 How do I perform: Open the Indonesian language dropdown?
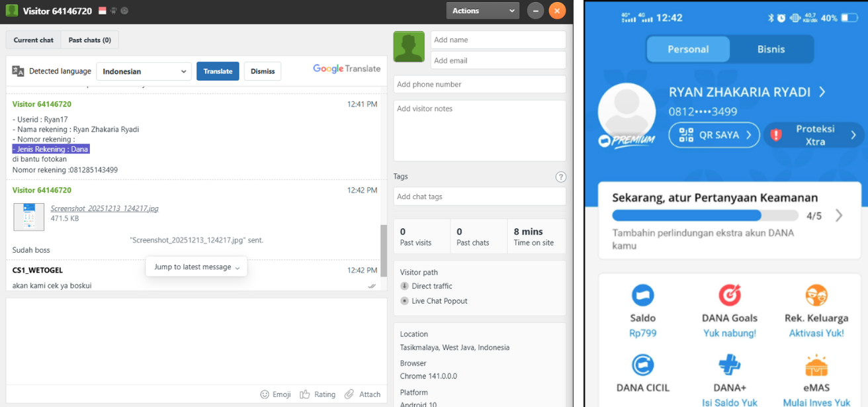144,71
